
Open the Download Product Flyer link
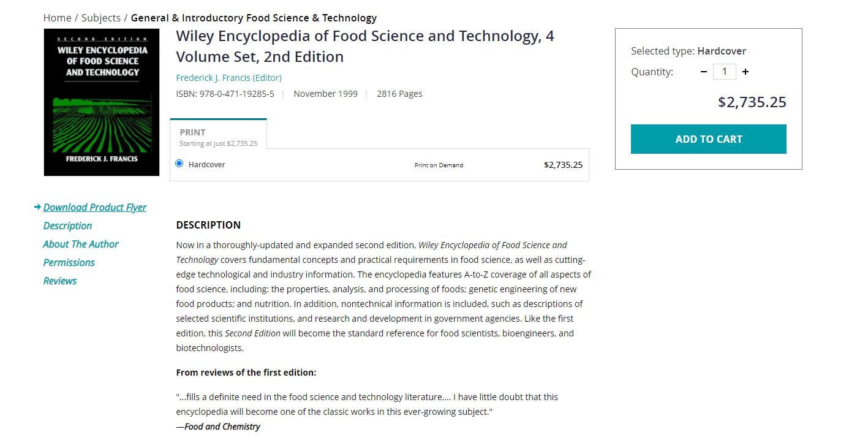[x=95, y=207]
